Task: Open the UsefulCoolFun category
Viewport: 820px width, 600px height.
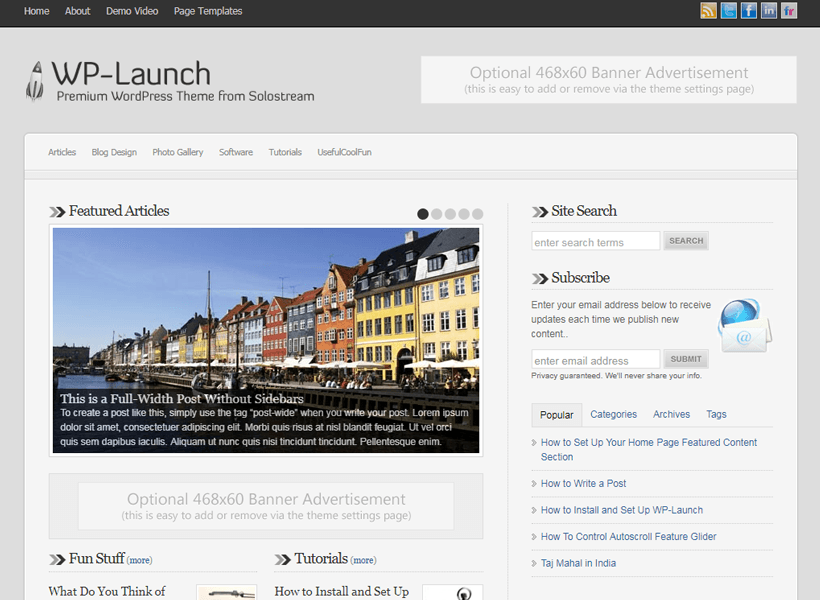Action: 345,152
